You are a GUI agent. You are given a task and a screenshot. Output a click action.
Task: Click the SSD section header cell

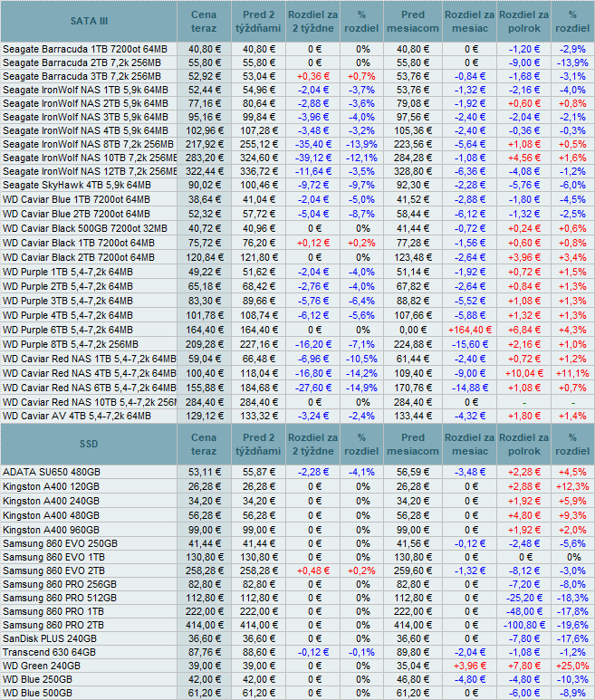(x=89, y=445)
